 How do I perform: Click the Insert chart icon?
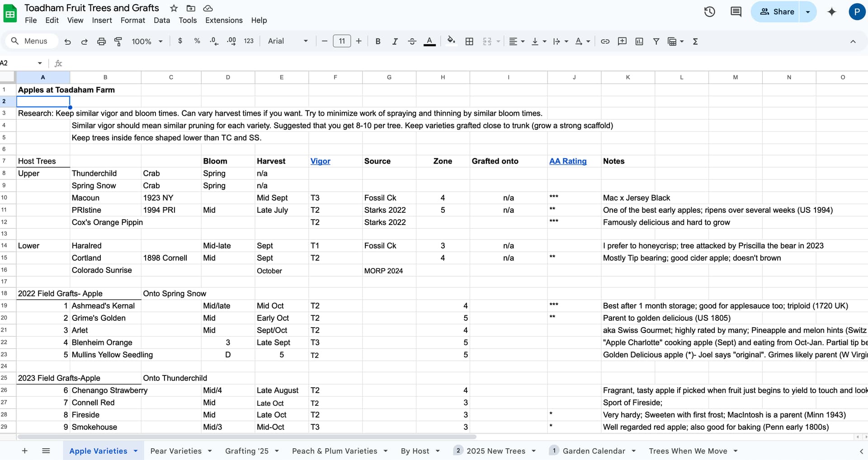pos(639,42)
